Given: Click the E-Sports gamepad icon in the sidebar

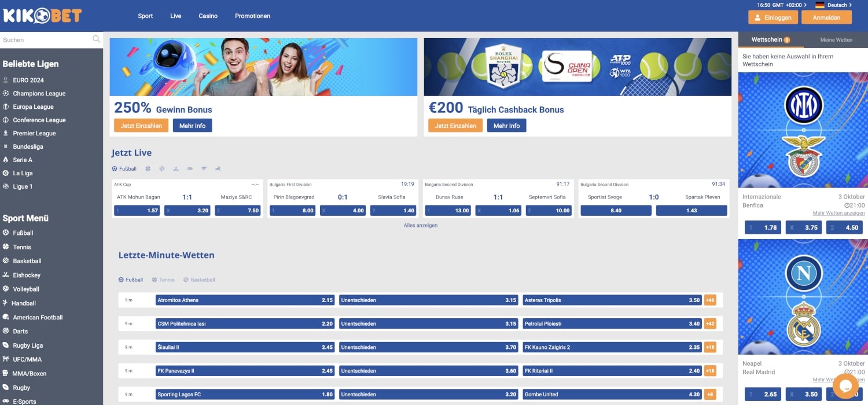Looking at the screenshot, I should (x=6, y=402).
